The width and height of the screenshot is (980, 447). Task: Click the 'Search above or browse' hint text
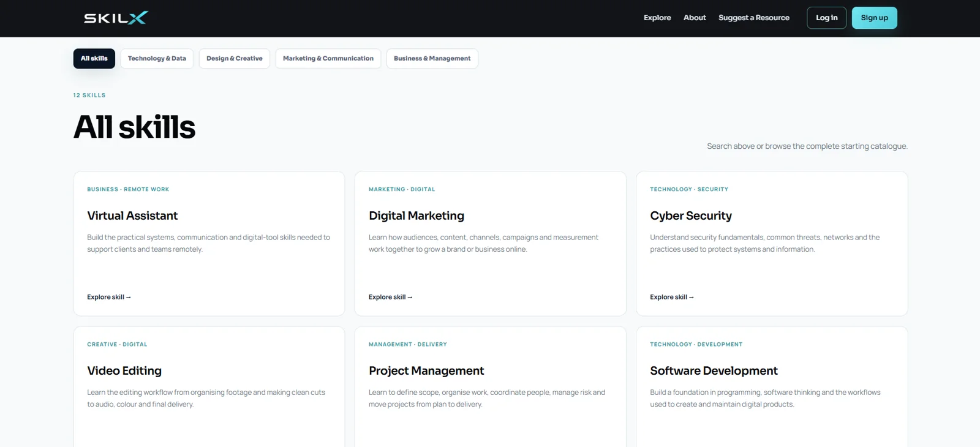coord(807,146)
